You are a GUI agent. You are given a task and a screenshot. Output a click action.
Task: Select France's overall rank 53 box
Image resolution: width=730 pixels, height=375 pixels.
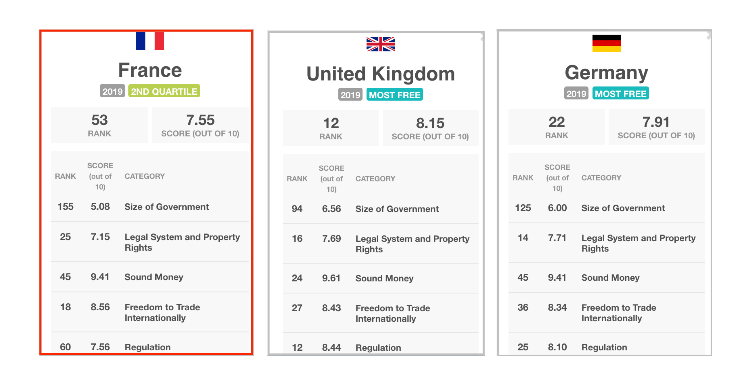click(99, 125)
